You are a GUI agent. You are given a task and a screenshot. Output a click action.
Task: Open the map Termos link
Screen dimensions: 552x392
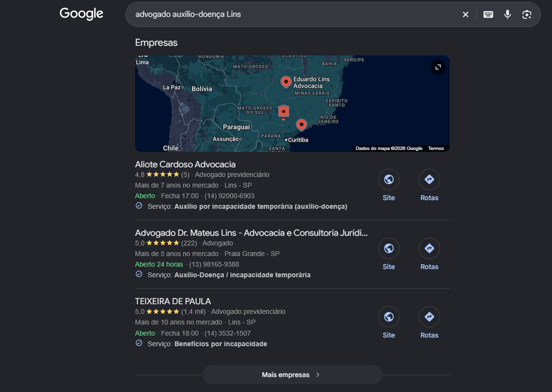pos(436,149)
